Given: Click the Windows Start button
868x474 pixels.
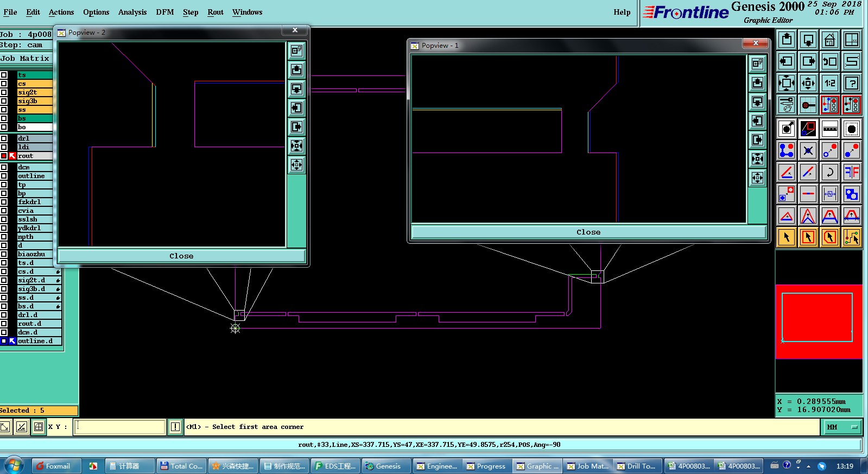Looking at the screenshot, I should 14,465.
